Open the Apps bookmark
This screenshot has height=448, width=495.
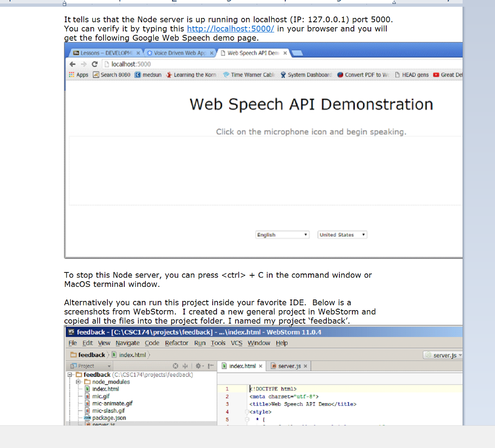click(x=79, y=75)
